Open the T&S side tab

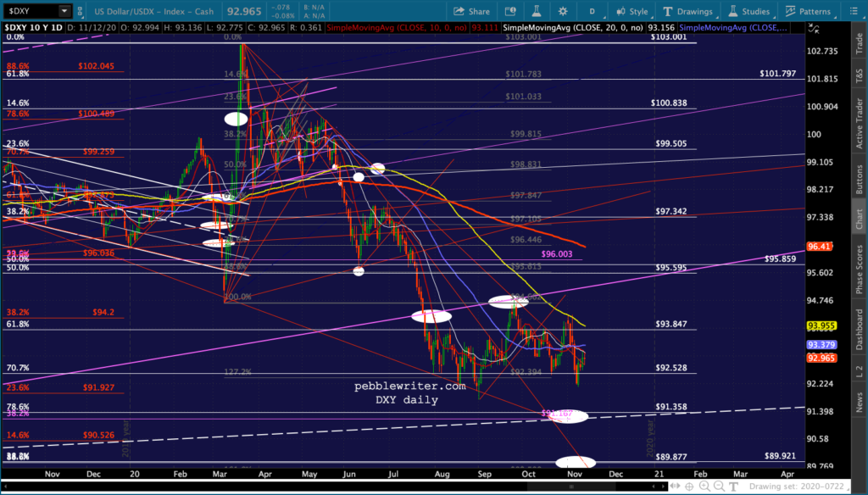[x=860, y=75]
